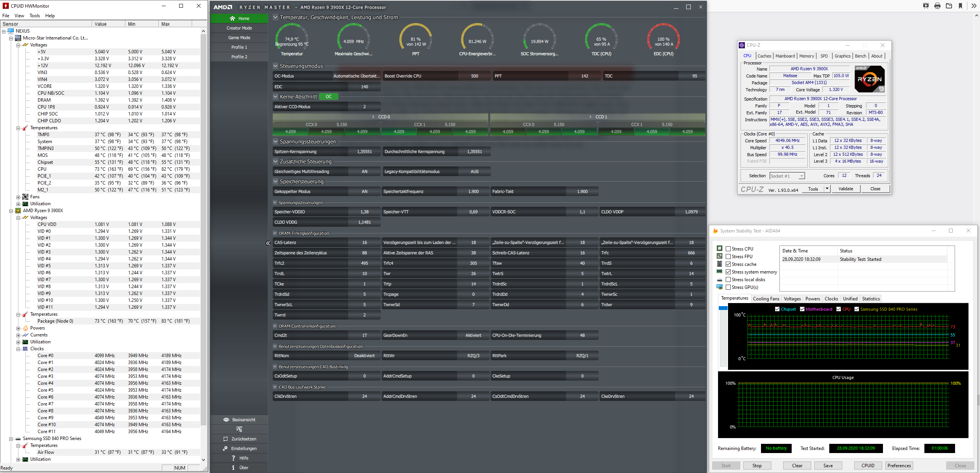This screenshot has height=473, width=980.
Task: Toggle the Chipset temperature graph checkbox
Action: pos(777,309)
